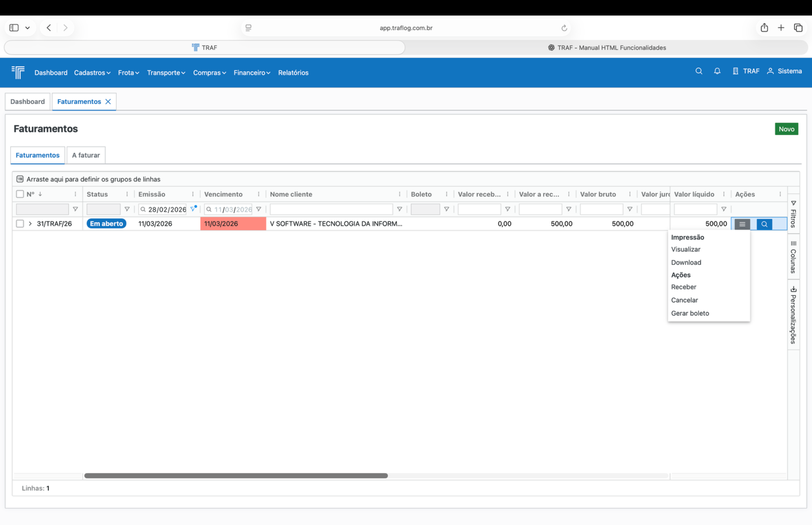Click the TRAF logo icon in the header

pyautogui.click(x=18, y=72)
